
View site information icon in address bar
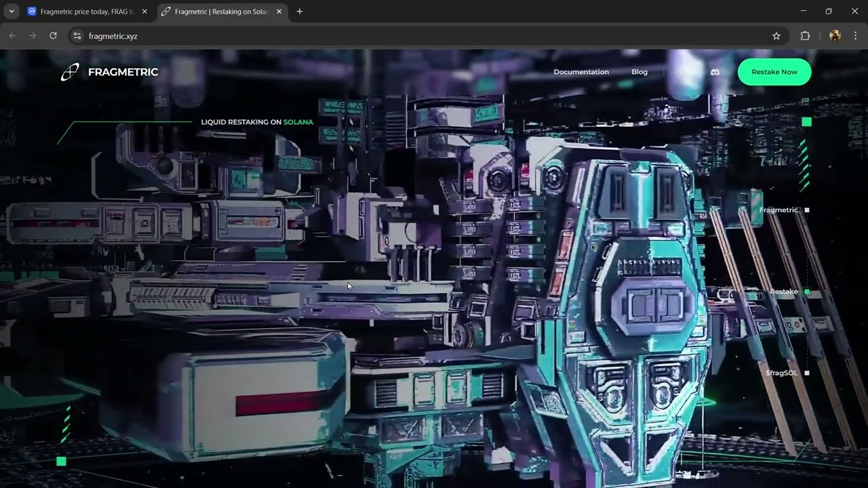(77, 36)
